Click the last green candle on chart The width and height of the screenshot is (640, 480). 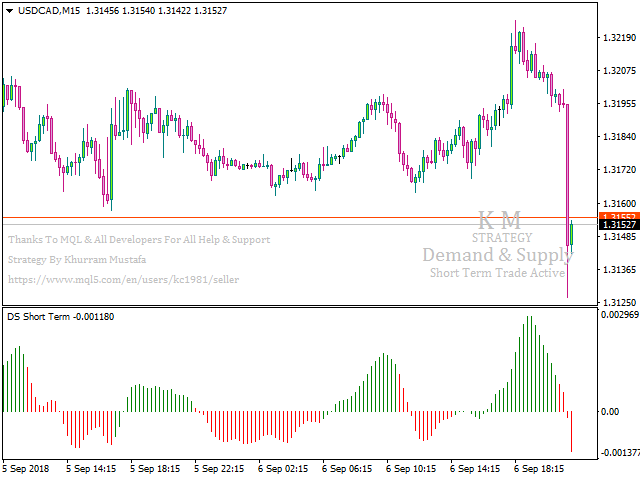pyautogui.click(x=572, y=234)
